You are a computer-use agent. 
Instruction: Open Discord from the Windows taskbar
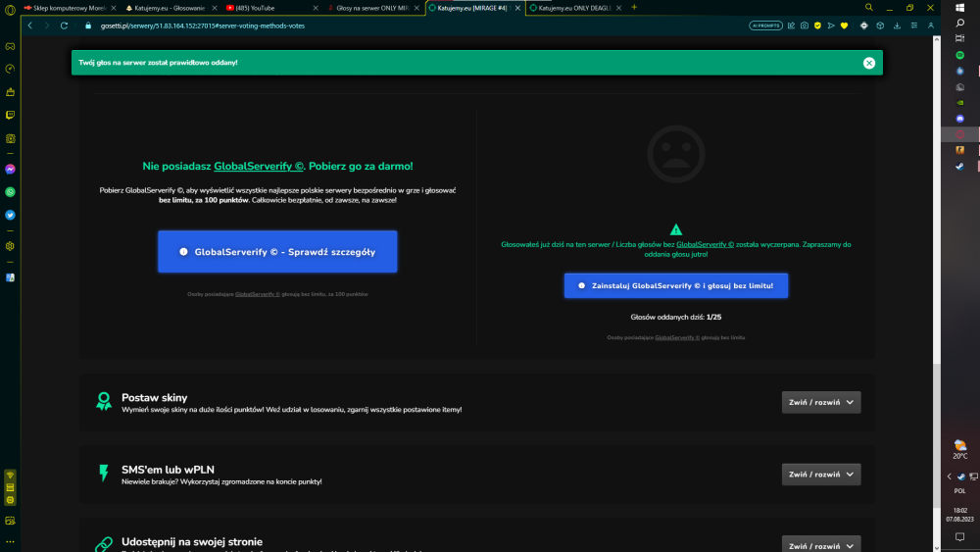coord(960,119)
